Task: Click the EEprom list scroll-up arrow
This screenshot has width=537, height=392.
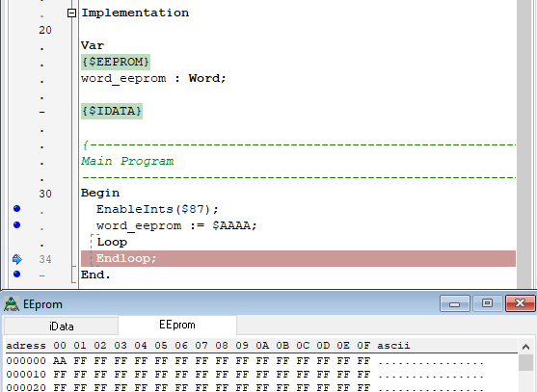Action: point(525,347)
